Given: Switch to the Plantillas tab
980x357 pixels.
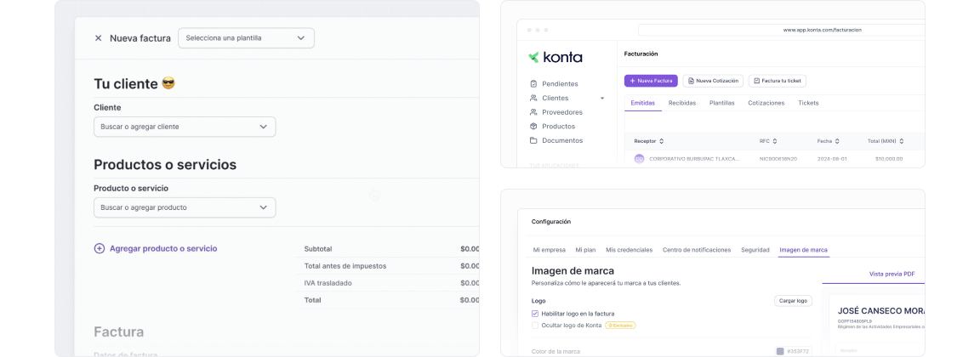Looking at the screenshot, I should coord(722,103).
